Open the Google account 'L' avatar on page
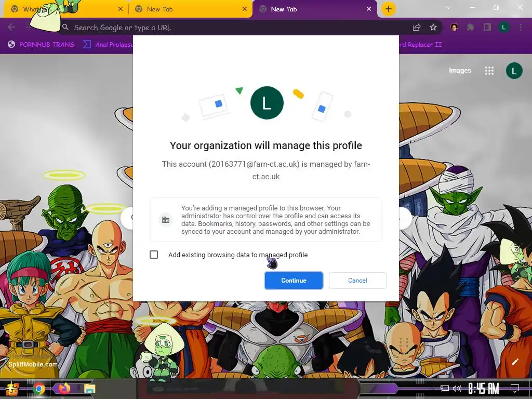 click(x=514, y=71)
